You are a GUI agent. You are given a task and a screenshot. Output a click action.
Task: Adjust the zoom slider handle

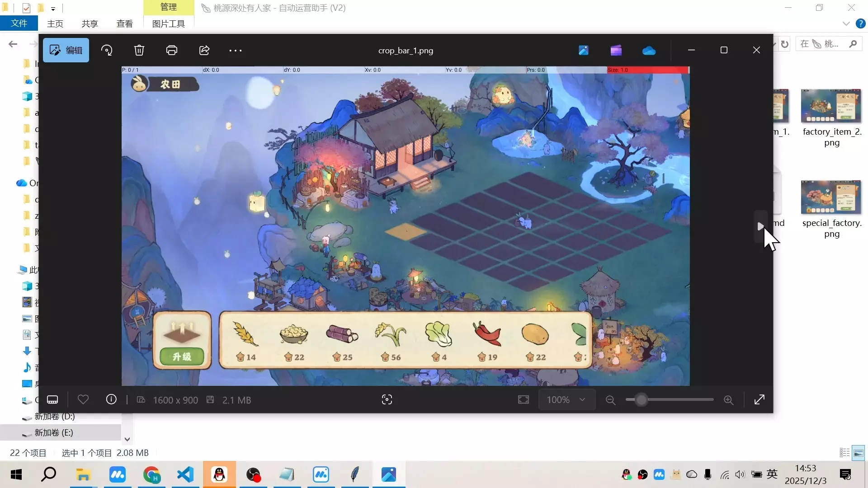pyautogui.click(x=641, y=400)
